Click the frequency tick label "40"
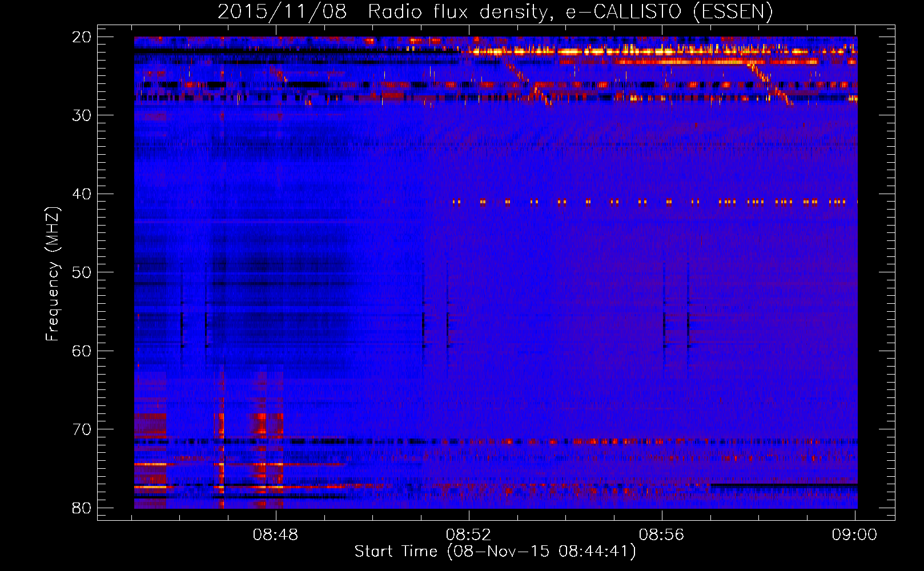 point(82,194)
